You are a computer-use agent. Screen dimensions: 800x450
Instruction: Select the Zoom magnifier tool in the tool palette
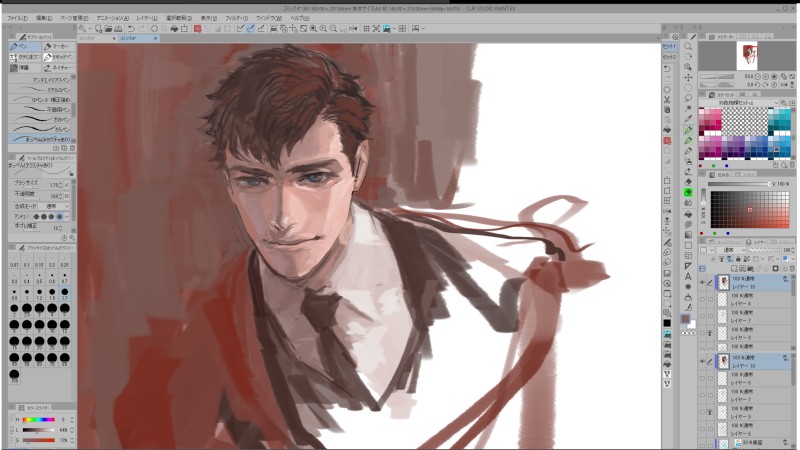[x=688, y=46]
